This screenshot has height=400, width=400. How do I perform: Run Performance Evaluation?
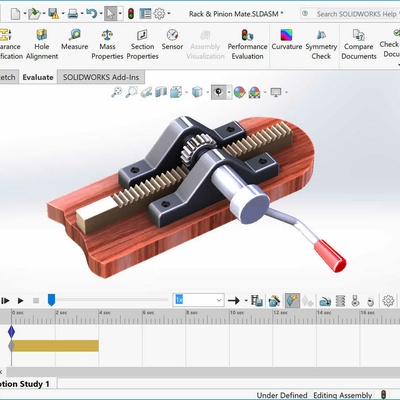247,44
